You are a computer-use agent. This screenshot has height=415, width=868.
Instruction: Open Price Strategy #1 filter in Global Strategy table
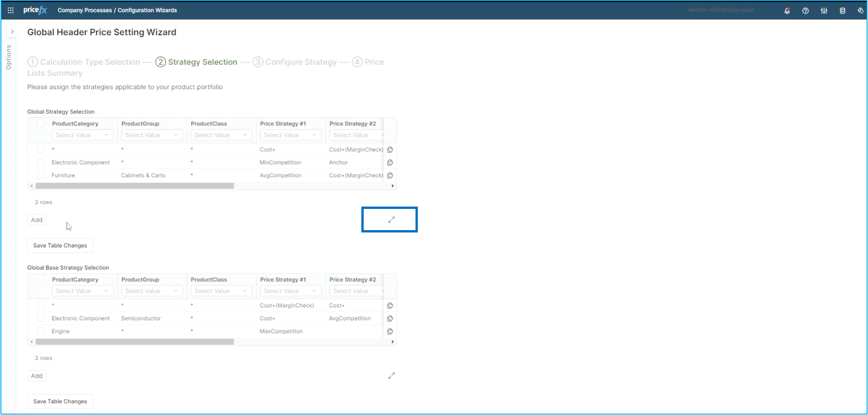click(x=290, y=135)
